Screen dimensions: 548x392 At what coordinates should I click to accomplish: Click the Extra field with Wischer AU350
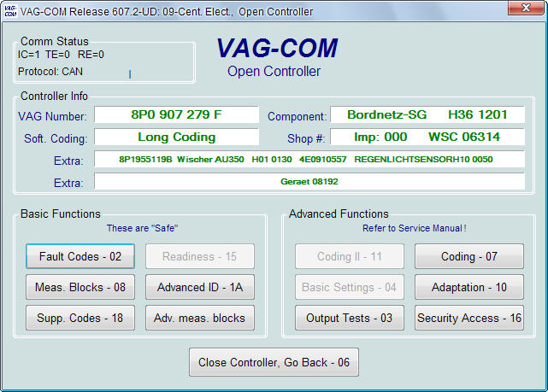309,159
